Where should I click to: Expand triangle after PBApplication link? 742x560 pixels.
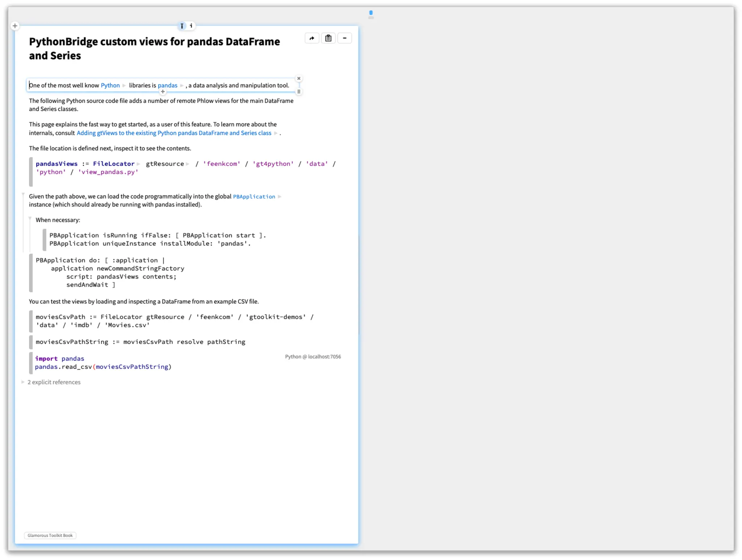pos(280,197)
